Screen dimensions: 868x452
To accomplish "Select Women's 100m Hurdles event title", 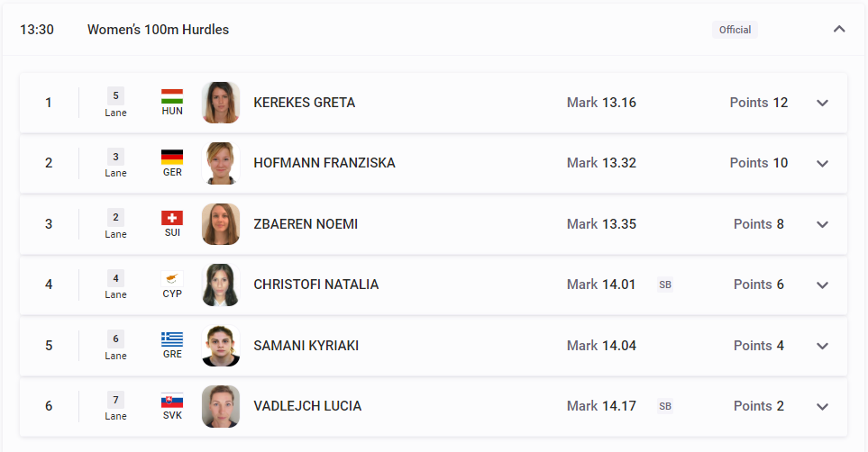I will [x=158, y=30].
